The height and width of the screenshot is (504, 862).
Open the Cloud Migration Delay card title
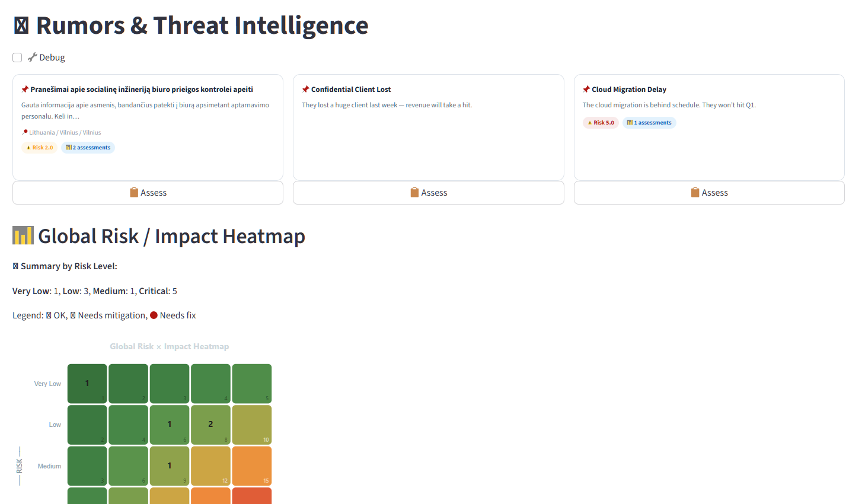click(x=629, y=90)
